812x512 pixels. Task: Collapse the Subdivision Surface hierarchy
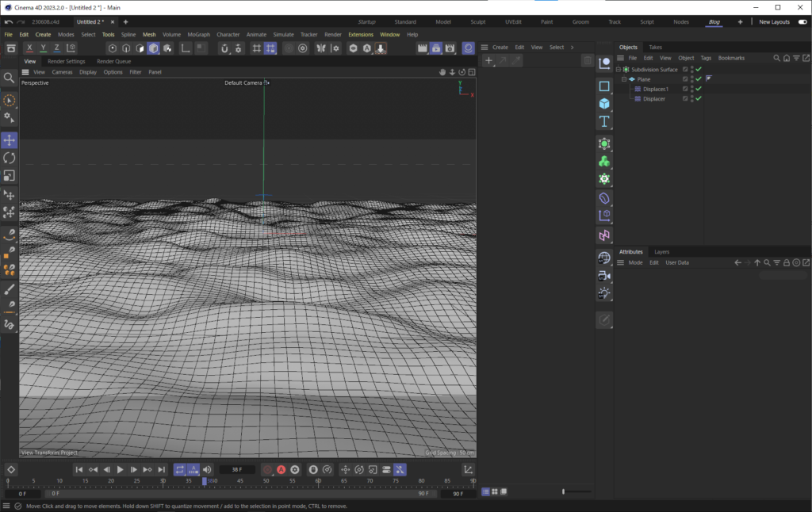pos(618,69)
